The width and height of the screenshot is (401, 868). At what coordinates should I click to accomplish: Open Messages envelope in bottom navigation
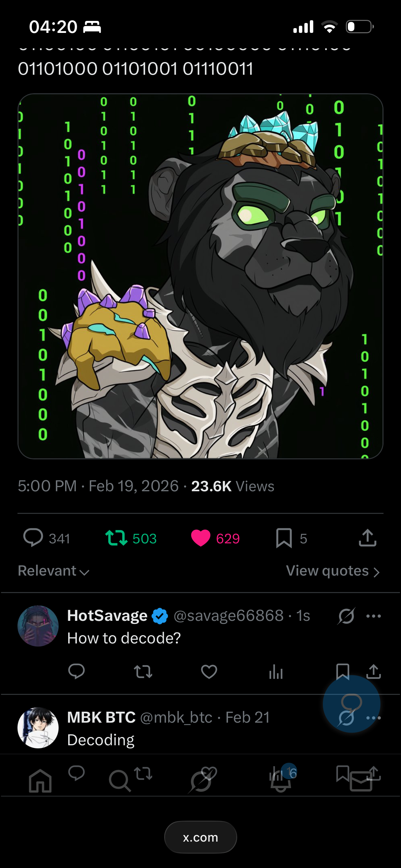click(361, 781)
